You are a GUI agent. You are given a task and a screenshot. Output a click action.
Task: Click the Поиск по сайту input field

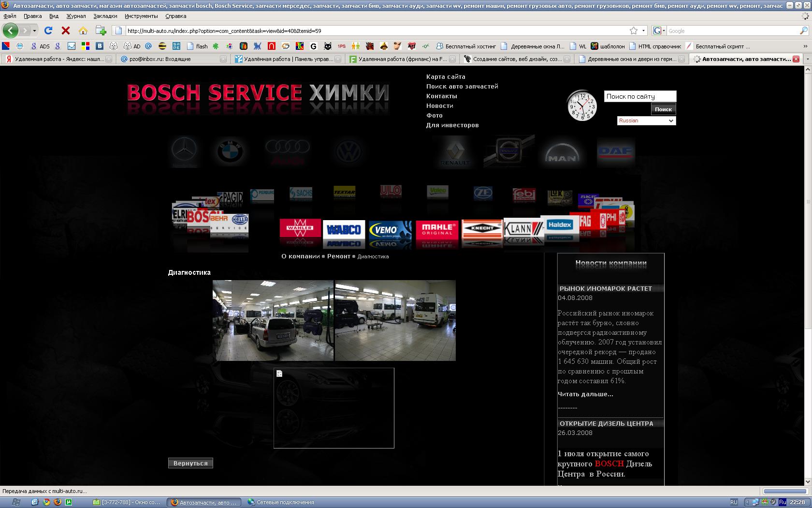640,96
